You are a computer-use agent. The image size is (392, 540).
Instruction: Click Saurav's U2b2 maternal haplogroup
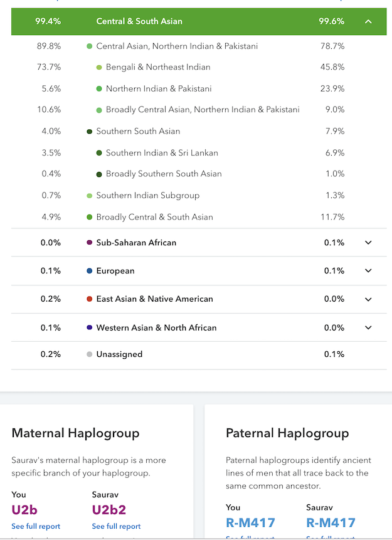[x=110, y=510]
